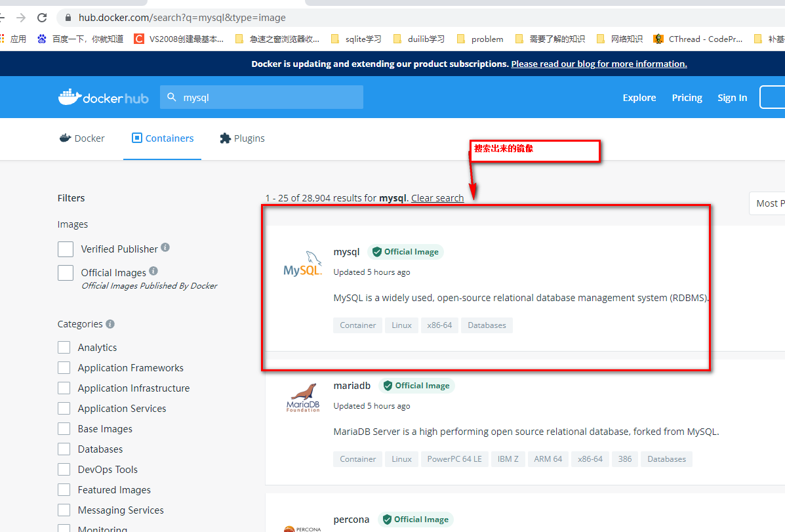This screenshot has height=532, width=785.
Task: Click the info icon next to Official Images
Action: 153,271
